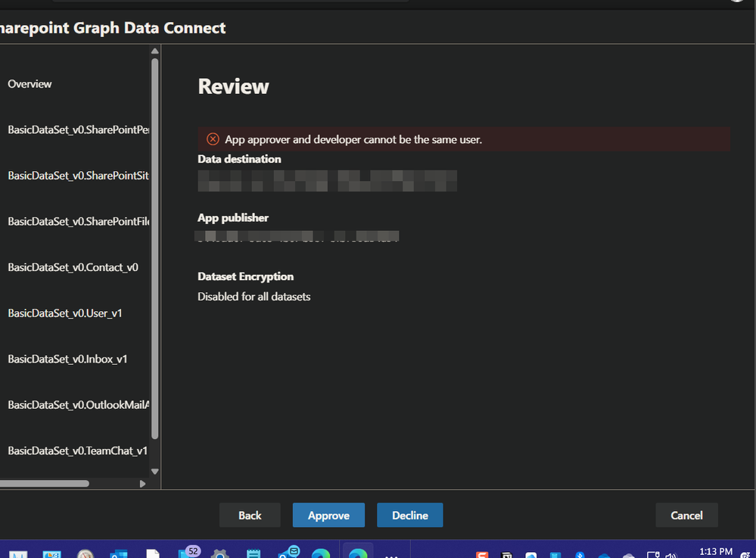The image size is (756, 558).
Task: Open the Overview section in sidebar
Action: coord(30,84)
